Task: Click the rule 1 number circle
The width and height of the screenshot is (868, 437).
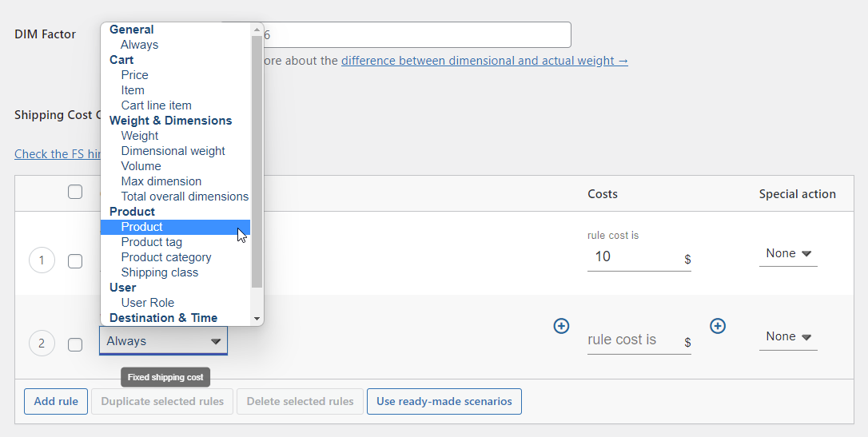Action: (42, 260)
